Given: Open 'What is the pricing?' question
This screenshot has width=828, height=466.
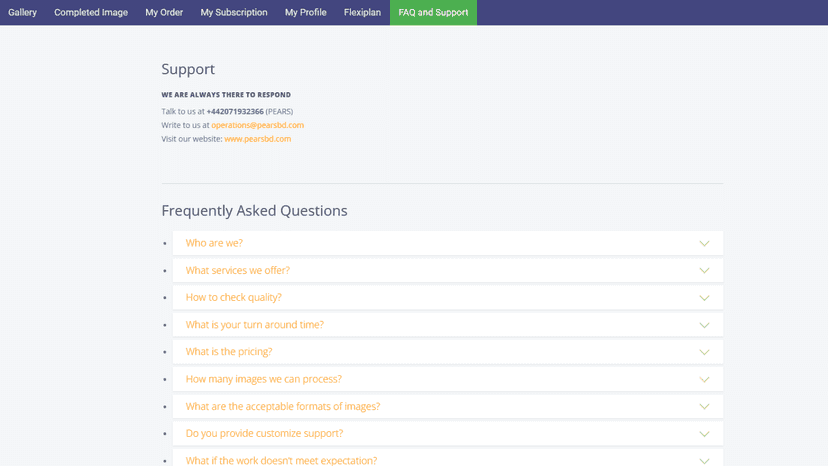Looking at the screenshot, I should [448, 352].
